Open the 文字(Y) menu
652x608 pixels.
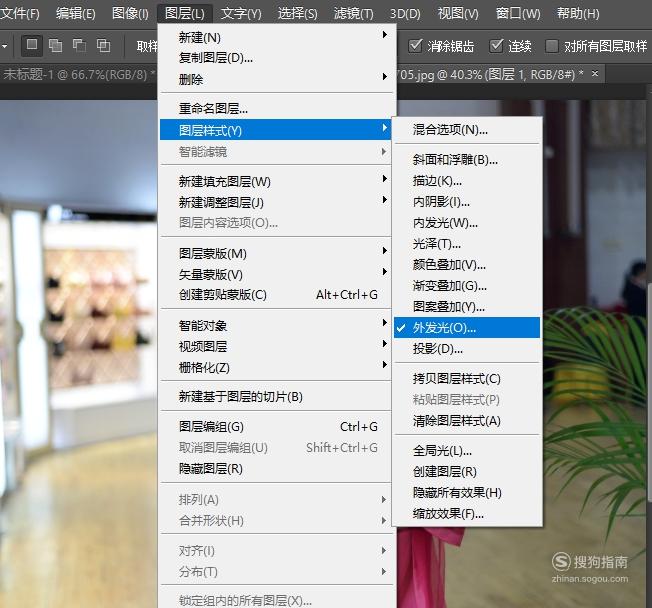click(x=241, y=13)
